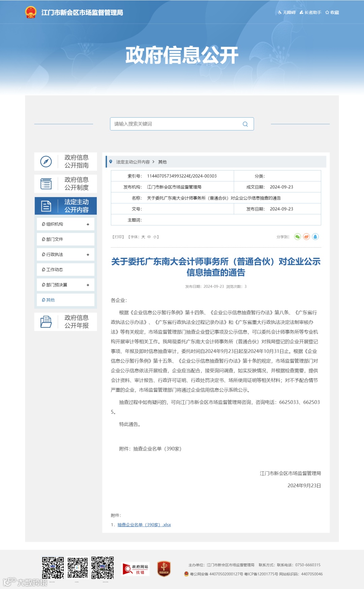Open the 无障碍 accessibility option
Image resolution: width=364 pixels, height=589 pixels.
[x=287, y=12]
